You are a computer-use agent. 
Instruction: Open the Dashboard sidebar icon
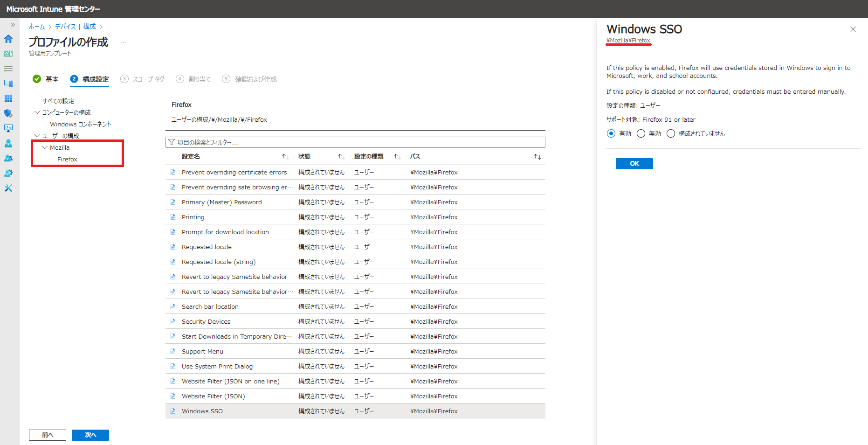pyautogui.click(x=8, y=54)
